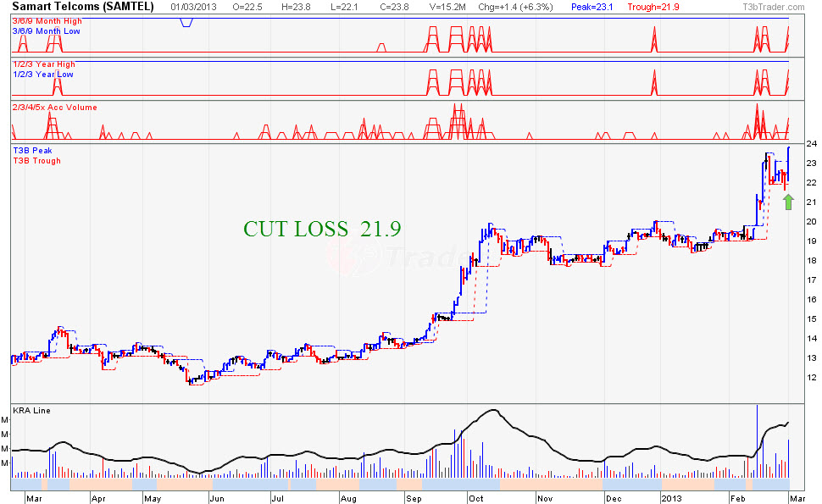Click the Sep month label

click(x=414, y=498)
